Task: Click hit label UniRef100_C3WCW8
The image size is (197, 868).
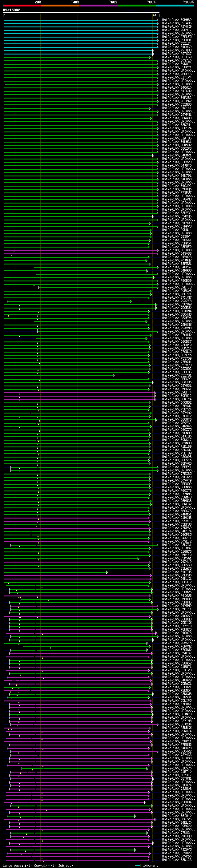Action: click(177, 694)
